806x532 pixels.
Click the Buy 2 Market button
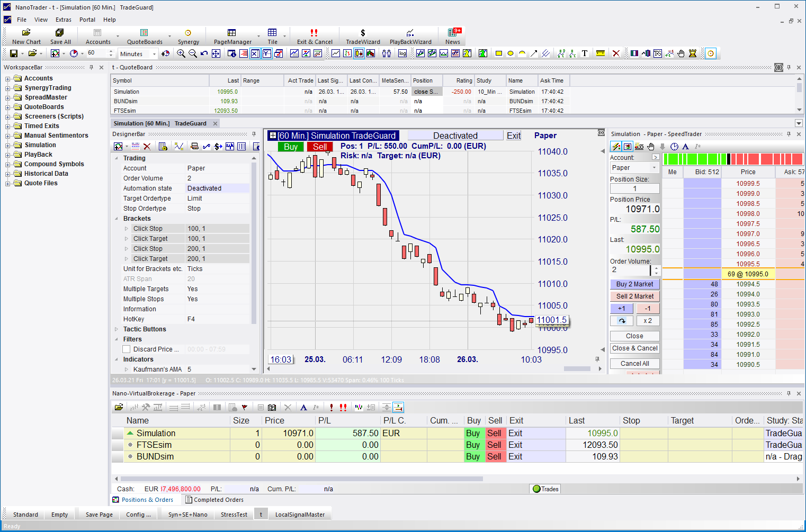pyautogui.click(x=634, y=284)
